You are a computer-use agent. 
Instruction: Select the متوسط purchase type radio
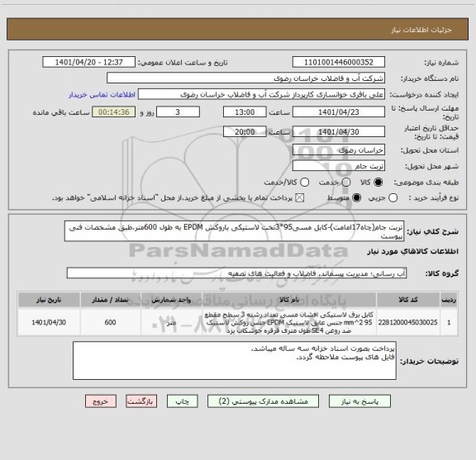click(356, 198)
